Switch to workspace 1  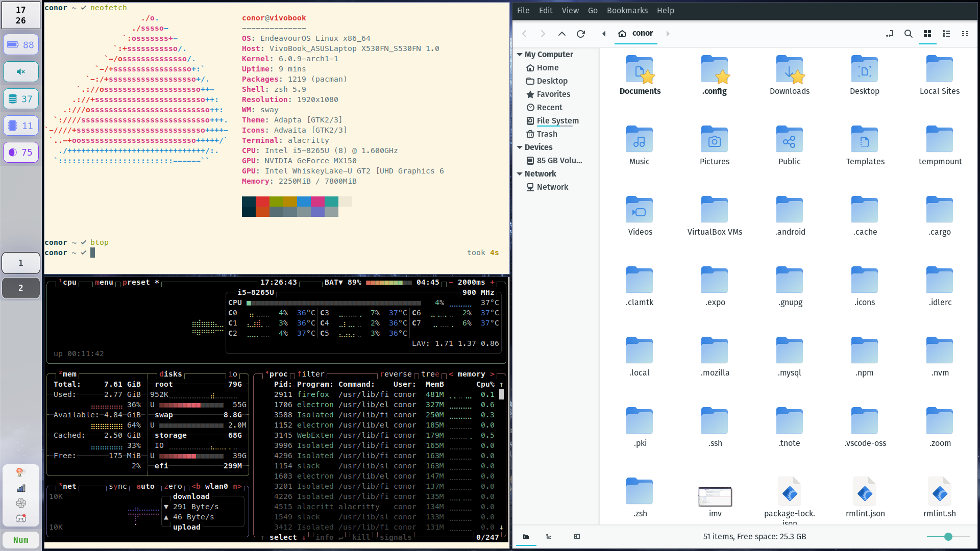pyautogui.click(x=21, y=263)
